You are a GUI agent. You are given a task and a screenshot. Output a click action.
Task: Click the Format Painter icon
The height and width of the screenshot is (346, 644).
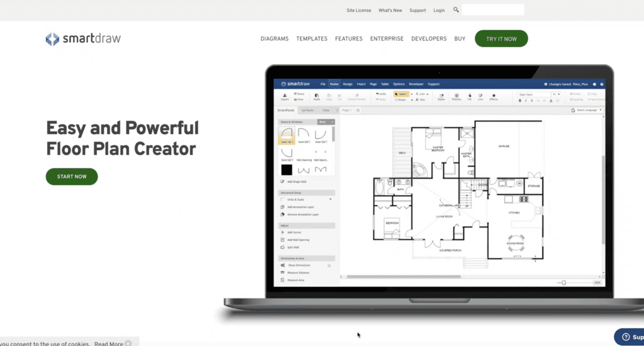tap(357, 97)
